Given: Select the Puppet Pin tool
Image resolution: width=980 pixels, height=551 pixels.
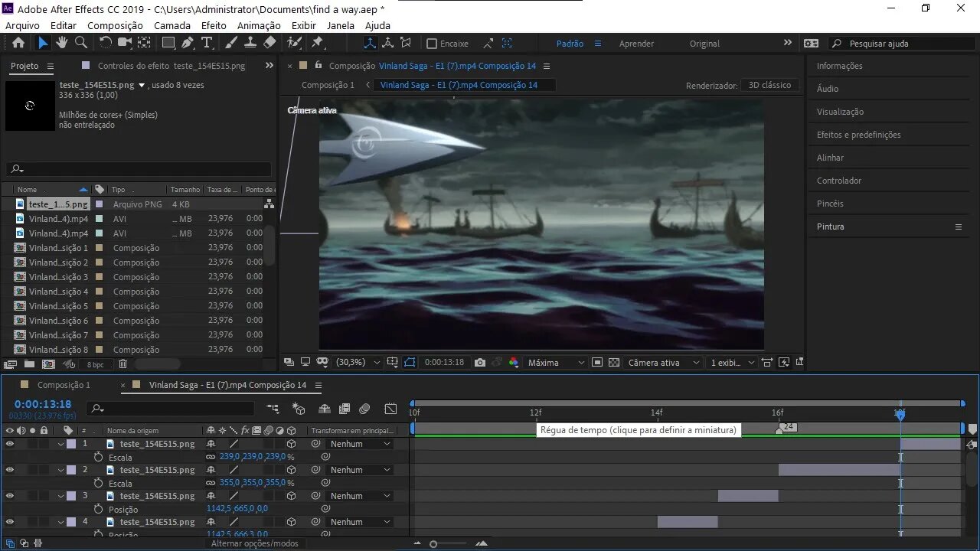Looking at the screenshot, I should [317, 43].
